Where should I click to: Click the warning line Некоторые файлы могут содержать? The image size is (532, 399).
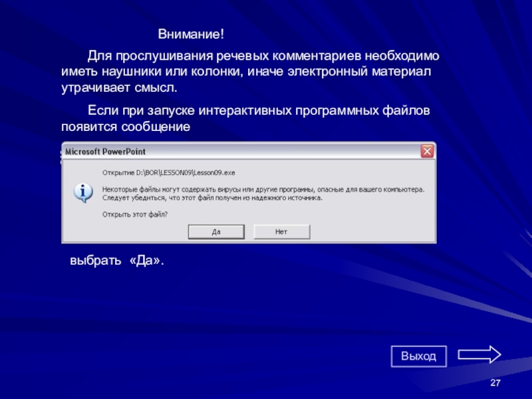click(x=263, y=190)
